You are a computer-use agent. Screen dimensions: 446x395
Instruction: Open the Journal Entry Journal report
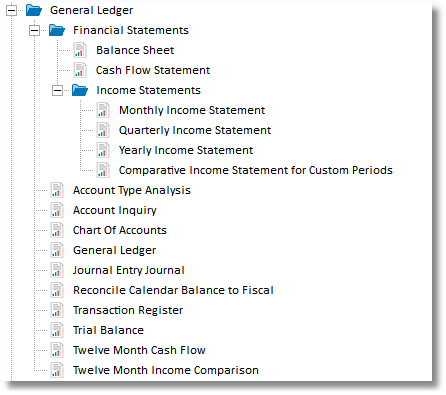(x=129, y=270)
